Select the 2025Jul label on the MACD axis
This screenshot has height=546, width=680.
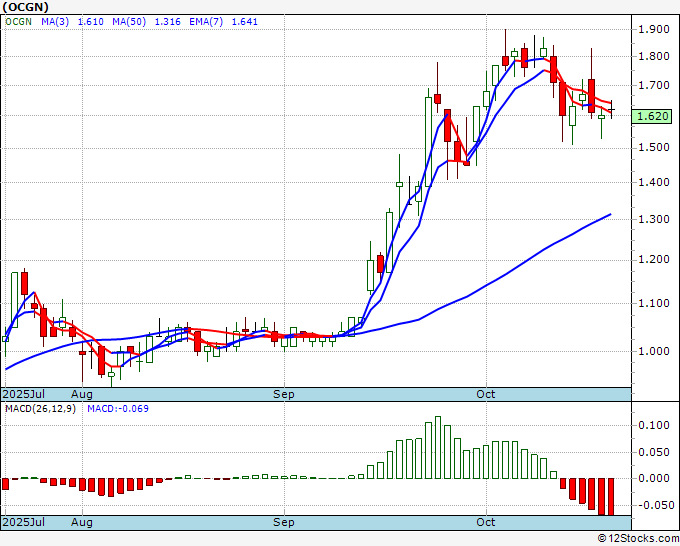coord(23,522)
